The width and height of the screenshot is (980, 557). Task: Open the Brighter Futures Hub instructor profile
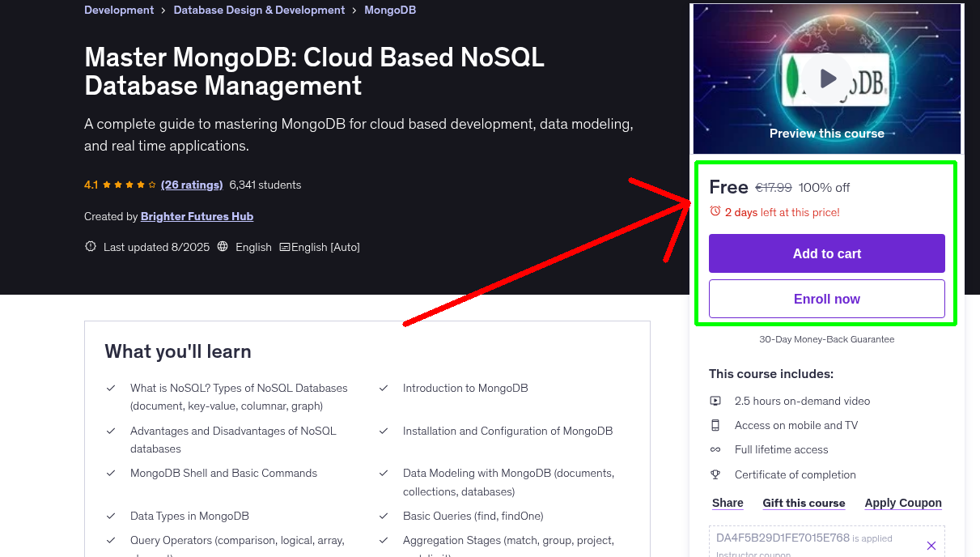click(x=197, y=216)
